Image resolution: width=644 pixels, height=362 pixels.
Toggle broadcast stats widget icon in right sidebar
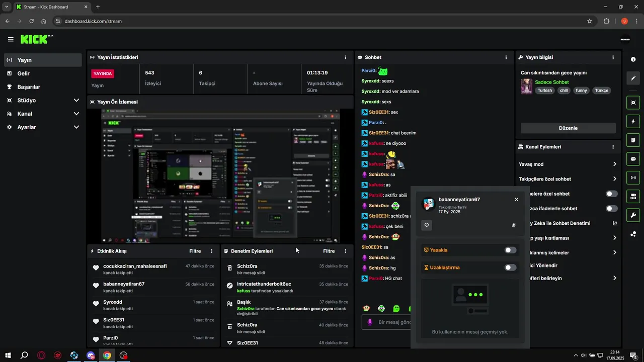(x=633, y=177)
